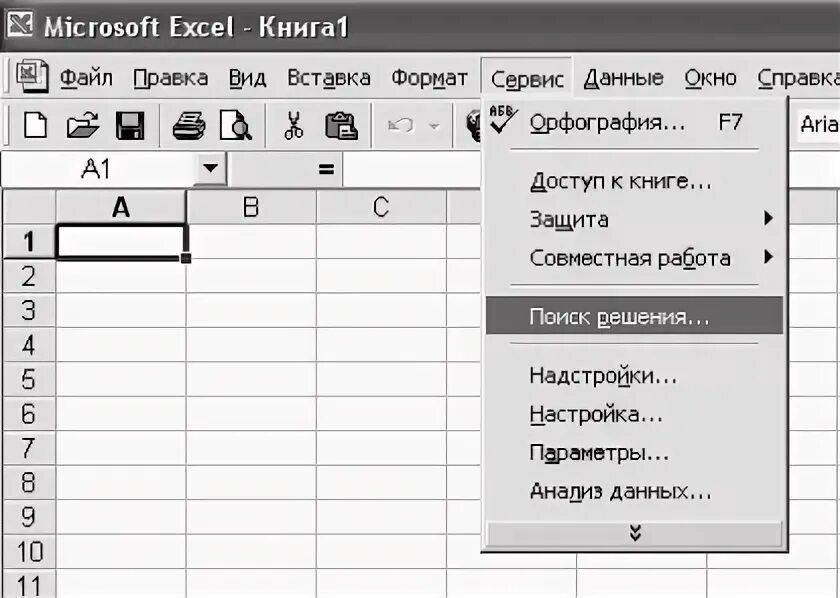Click the equals formula button
The image size is (840, 598).
tap(326, 170)
